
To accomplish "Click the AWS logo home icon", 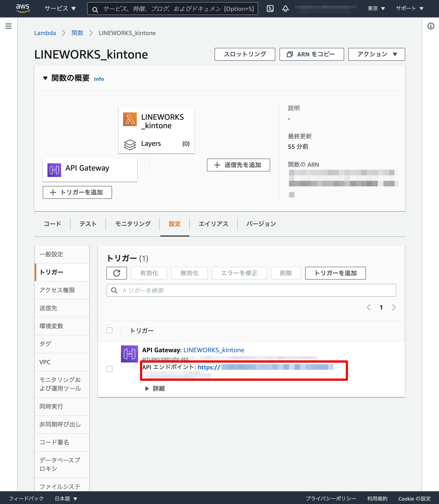I will (x=22, y=8).
